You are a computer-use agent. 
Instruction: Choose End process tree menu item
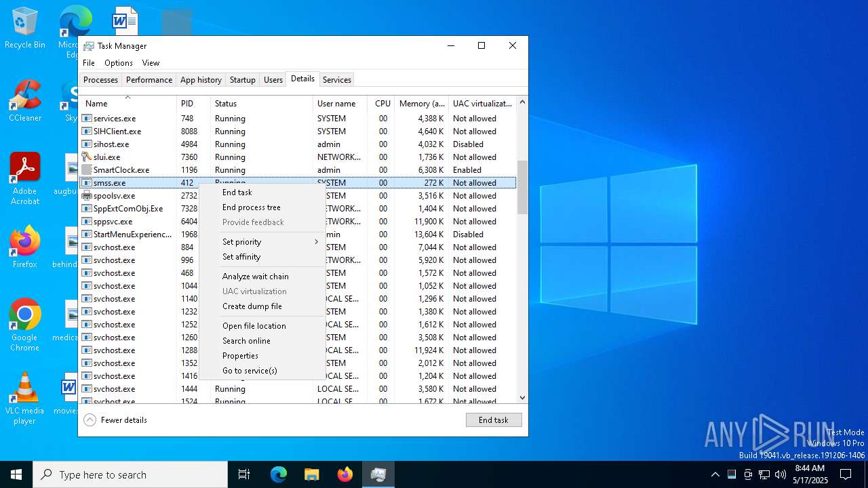pos(262,207)
